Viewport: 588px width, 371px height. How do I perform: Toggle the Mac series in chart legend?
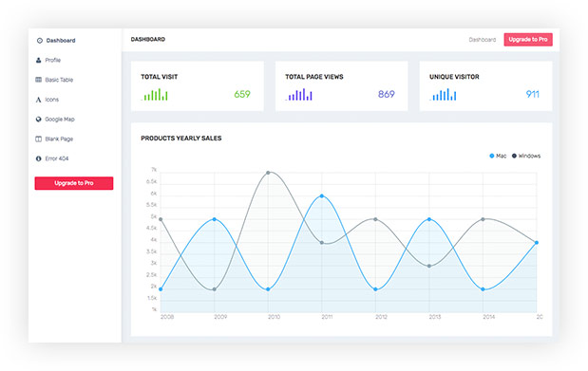498,156
